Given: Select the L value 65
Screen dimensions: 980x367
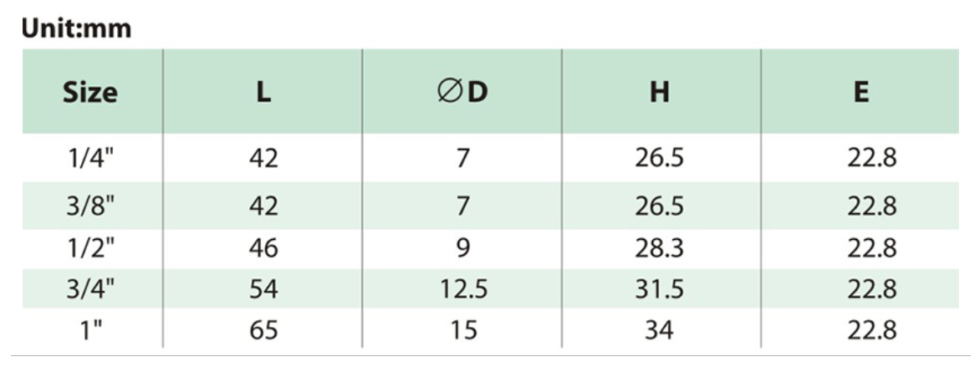Looking at the screenshot, I should click(x=263, y=330).
